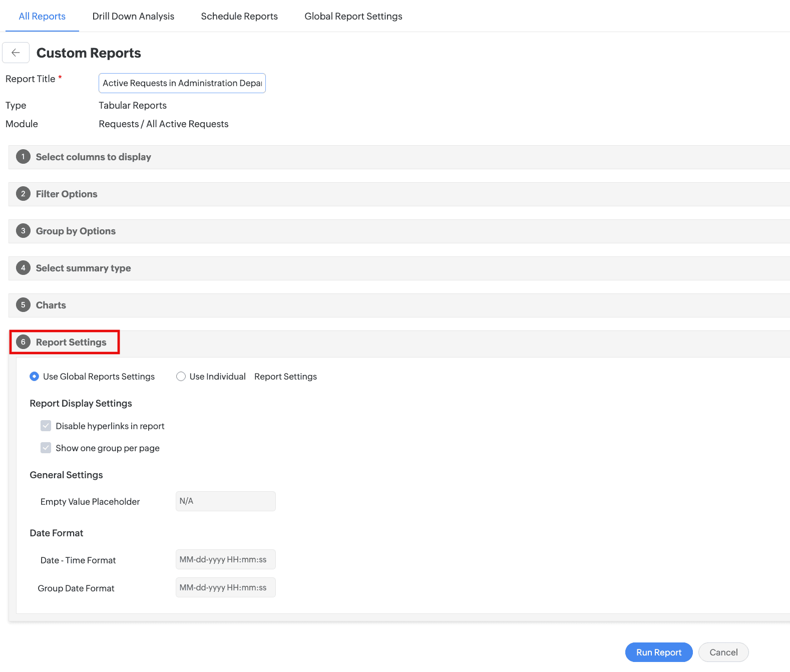Open Global Report Settings tab

tap(353, 16)
